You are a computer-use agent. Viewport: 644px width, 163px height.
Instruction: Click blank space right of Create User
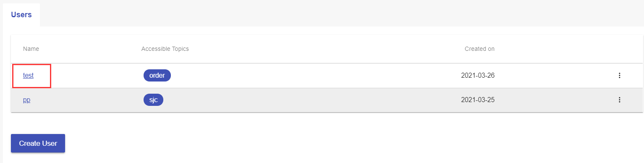tap(353, 143)
